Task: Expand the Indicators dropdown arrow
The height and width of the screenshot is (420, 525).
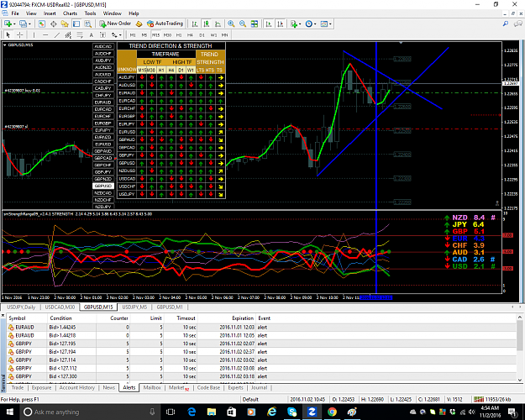Action: tap(300, 24)
